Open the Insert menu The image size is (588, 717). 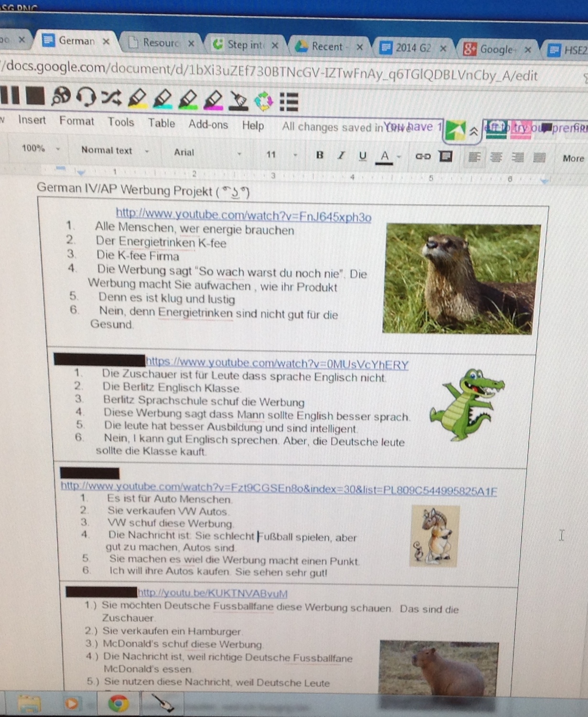32,120
